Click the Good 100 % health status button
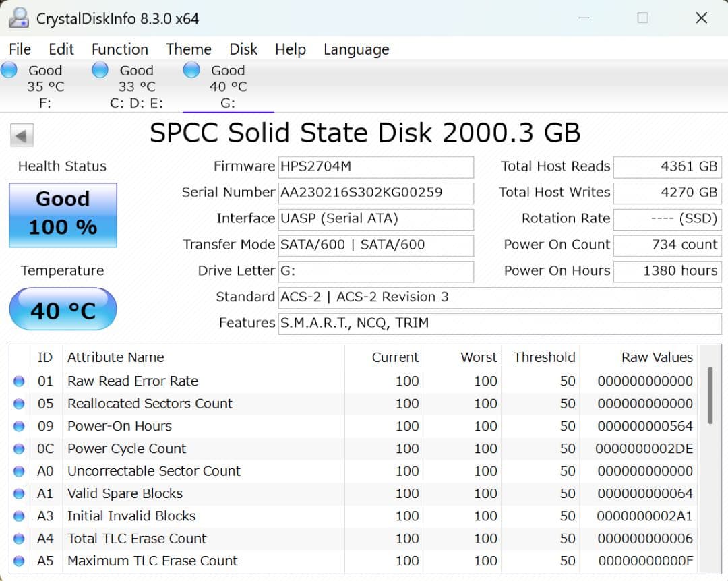The image size is (728, 581). [x=63, y=214]
